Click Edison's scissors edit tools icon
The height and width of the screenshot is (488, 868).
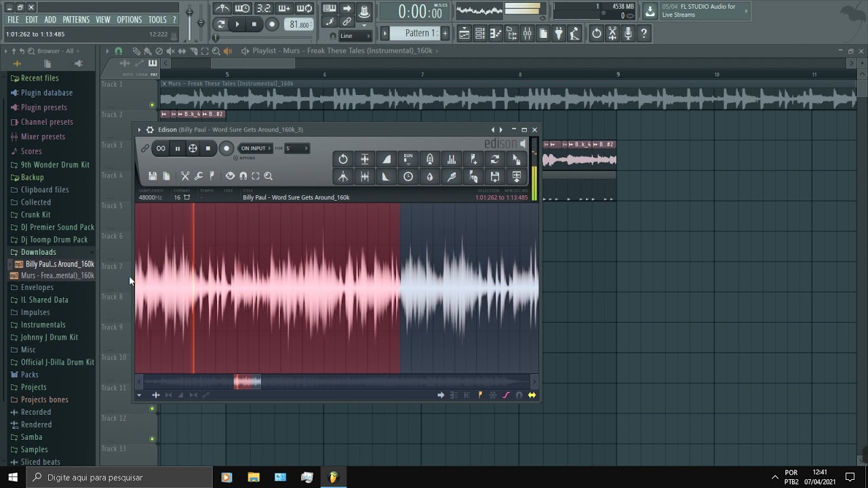click(185, 176)
